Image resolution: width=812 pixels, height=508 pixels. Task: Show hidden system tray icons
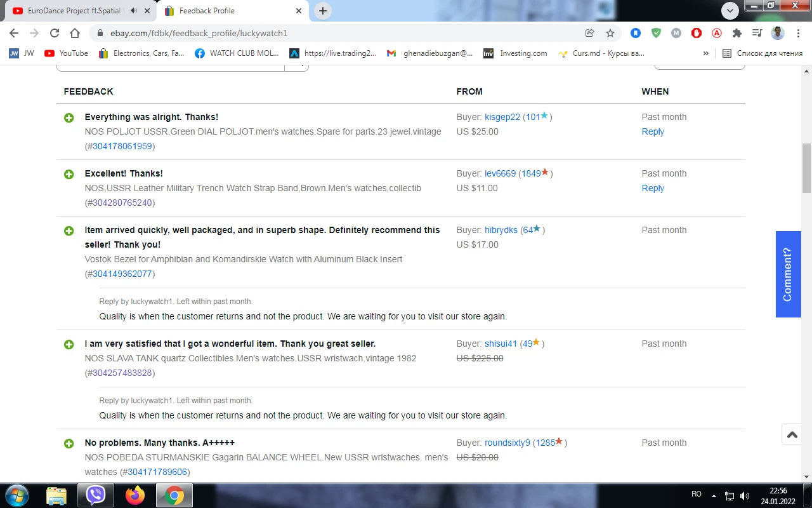[714, 495]
